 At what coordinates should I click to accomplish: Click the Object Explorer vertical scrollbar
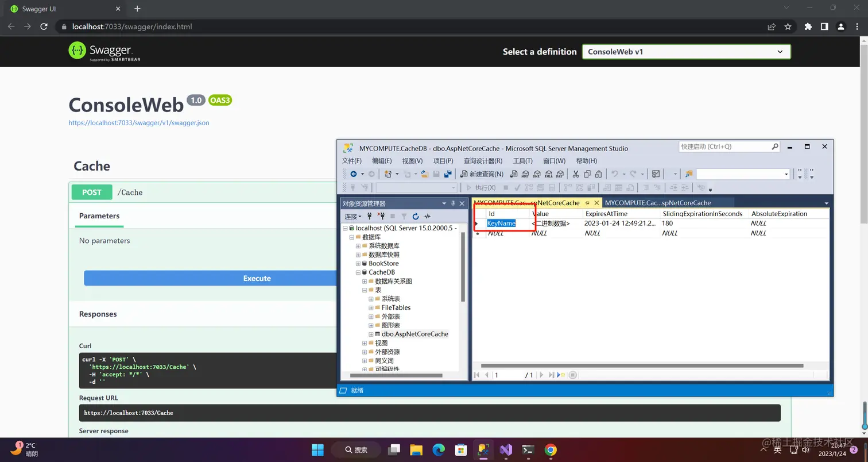[463, 267]
